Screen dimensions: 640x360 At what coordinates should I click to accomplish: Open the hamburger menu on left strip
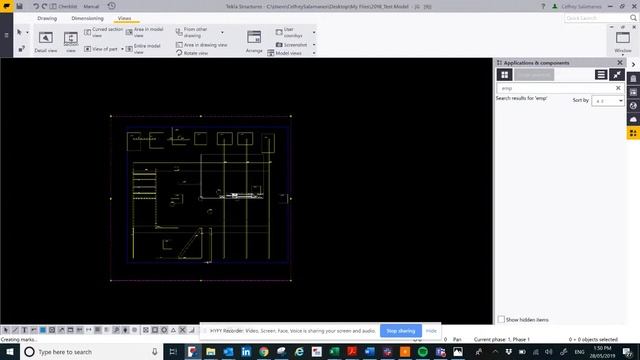click(6, 35)
